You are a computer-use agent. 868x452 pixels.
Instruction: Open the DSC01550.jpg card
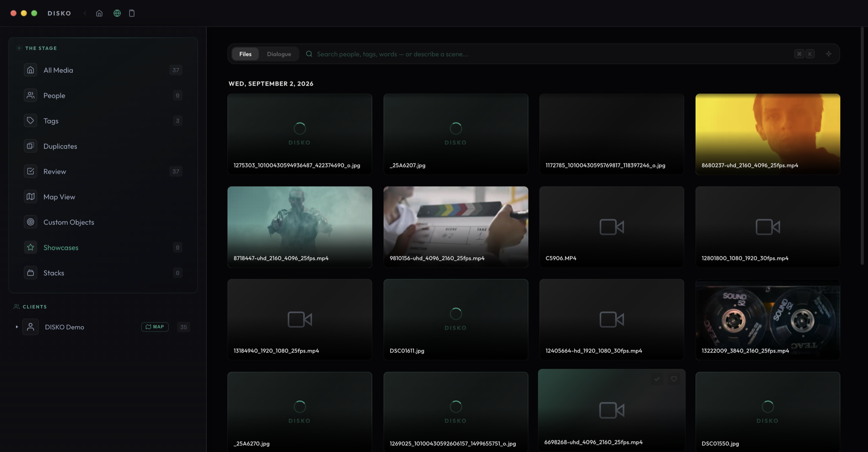click(768, 412)
